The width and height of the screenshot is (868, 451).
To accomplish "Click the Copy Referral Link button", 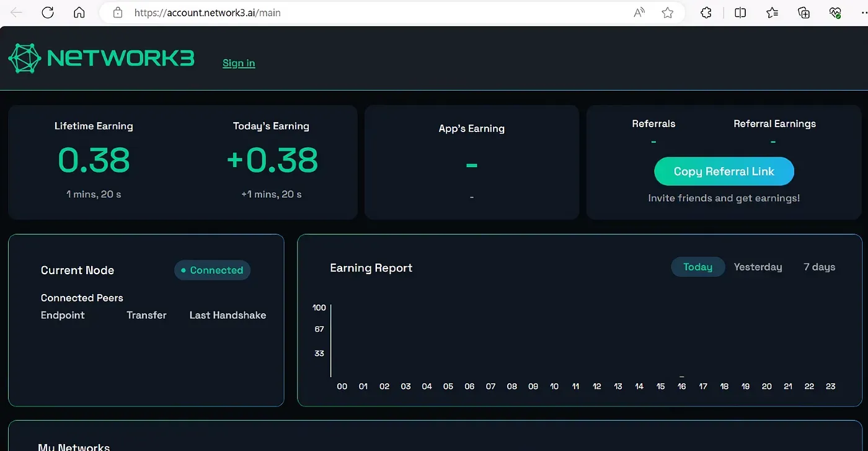I will tap(724, 172).
